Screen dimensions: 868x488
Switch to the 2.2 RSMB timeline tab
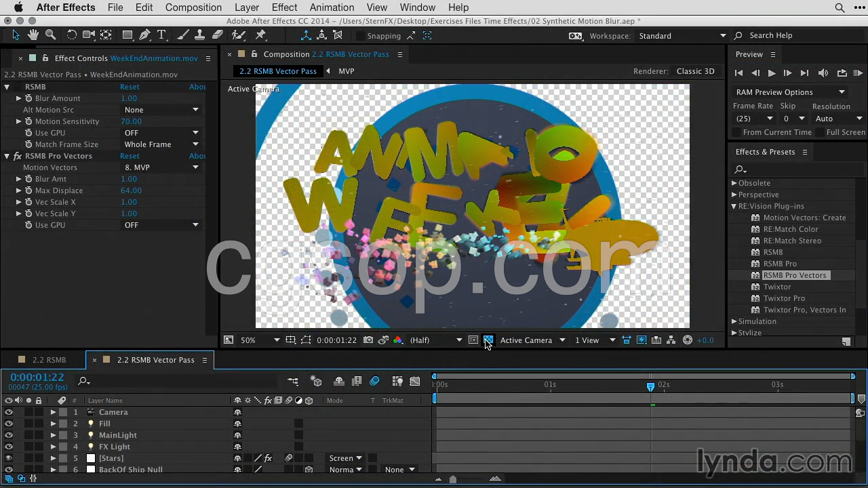(49, 360)
